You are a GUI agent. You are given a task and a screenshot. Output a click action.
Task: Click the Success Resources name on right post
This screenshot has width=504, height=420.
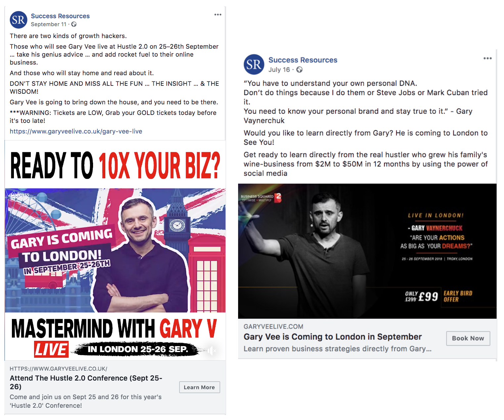click(x=303, y=60)
